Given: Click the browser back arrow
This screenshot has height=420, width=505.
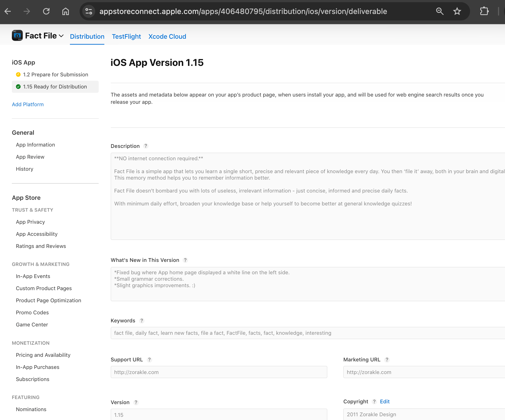Looking at the screenshot, I should coord(8,11).
